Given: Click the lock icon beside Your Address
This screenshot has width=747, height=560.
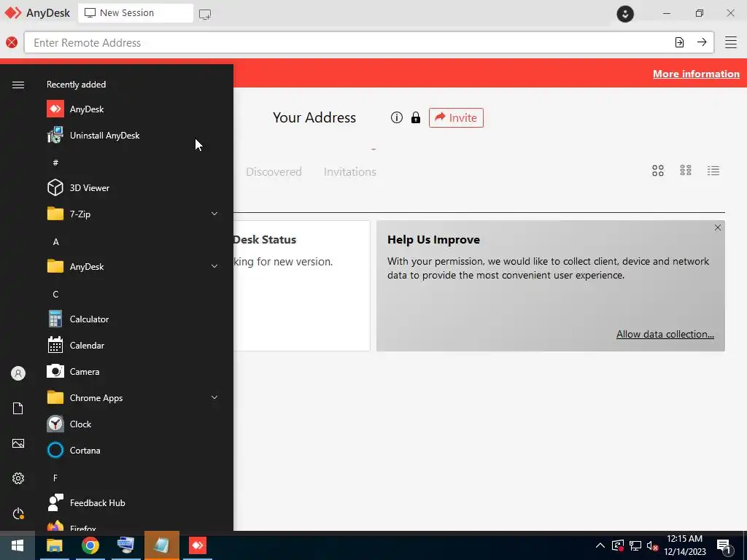Looking at the screenshot, I should click(x=416, y=117).
